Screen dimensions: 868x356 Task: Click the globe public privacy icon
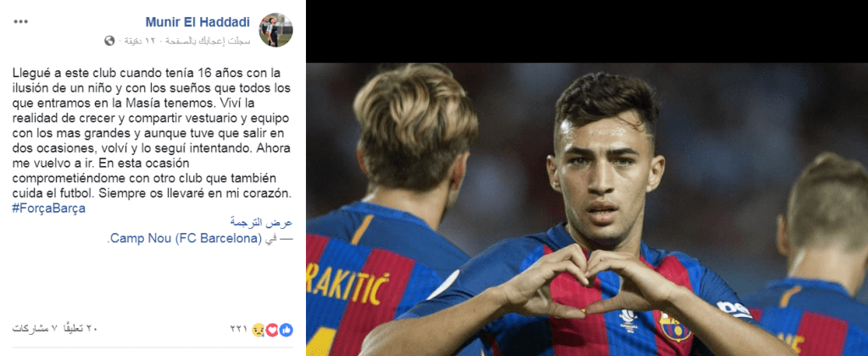(x=109, y=41)
